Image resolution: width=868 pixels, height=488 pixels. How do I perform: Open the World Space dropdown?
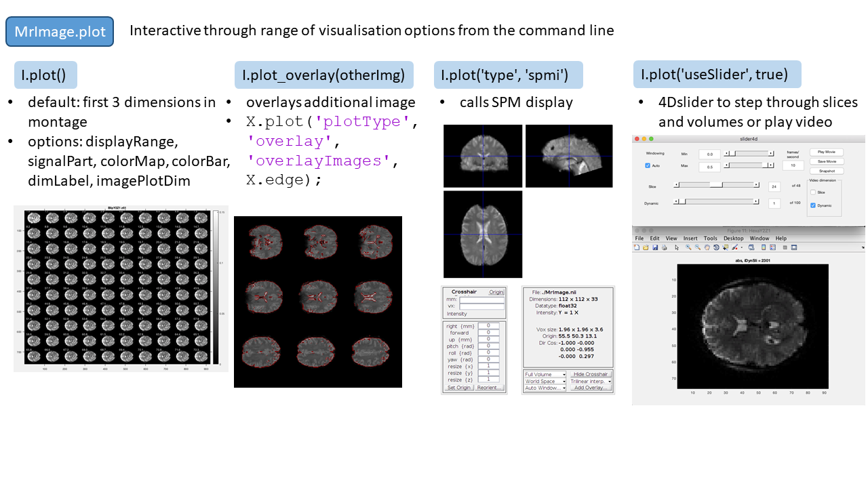pyautogui.click(x=545, y=381)
